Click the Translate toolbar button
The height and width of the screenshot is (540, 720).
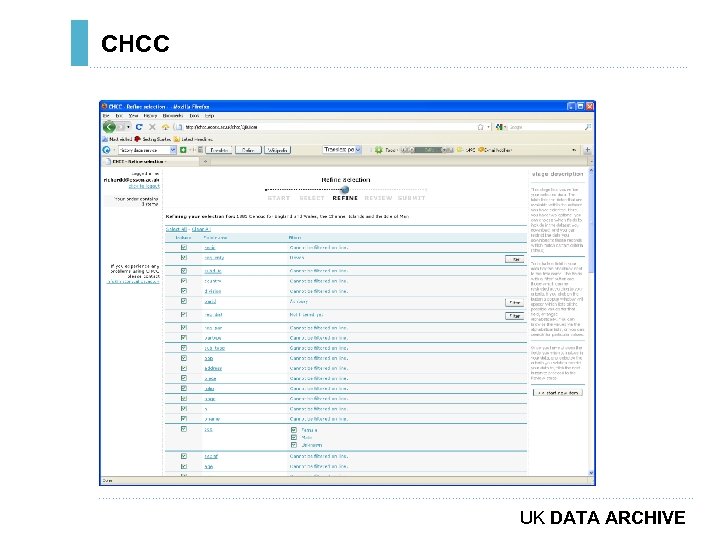[219, 150]
